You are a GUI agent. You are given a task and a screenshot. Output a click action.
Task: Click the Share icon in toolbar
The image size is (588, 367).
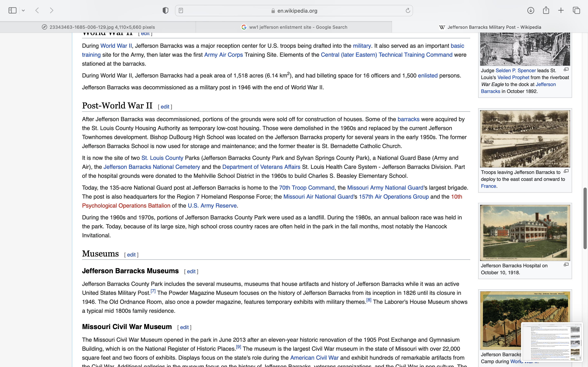point(546,10)
